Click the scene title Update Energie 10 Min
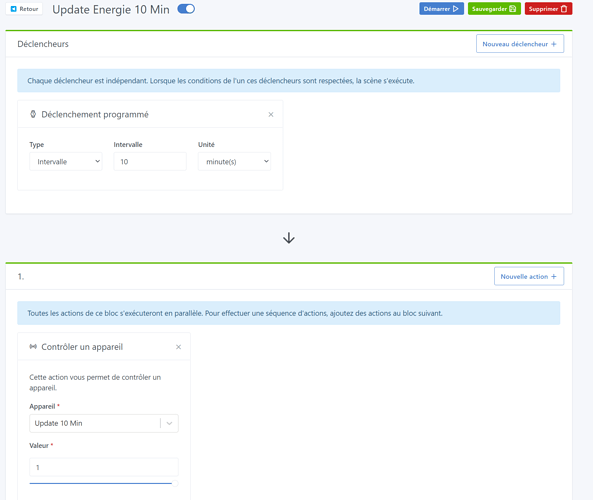 click(111, 9)
